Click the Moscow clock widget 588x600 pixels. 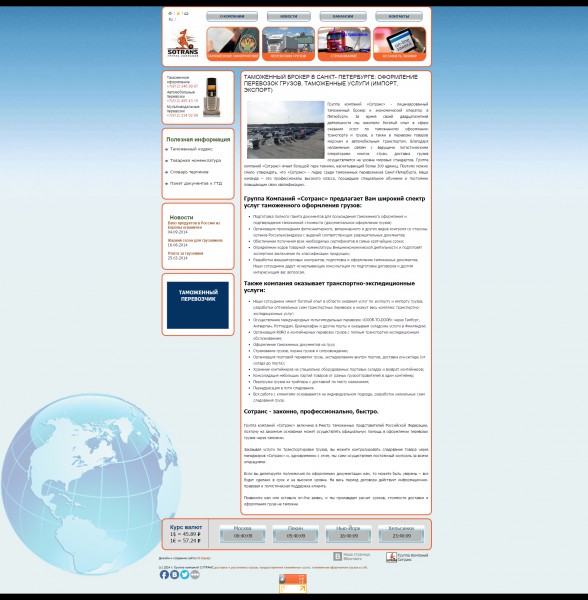243,533
